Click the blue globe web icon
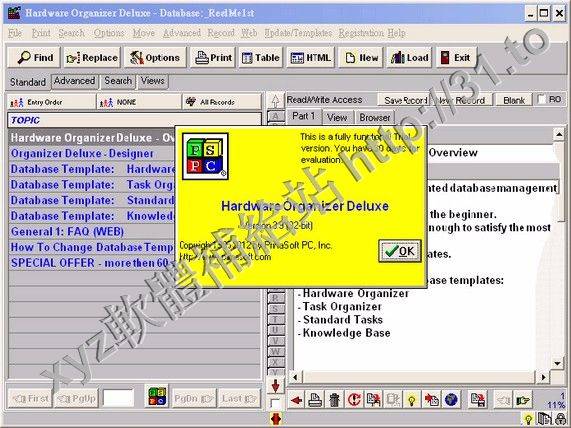 (451, 400)
